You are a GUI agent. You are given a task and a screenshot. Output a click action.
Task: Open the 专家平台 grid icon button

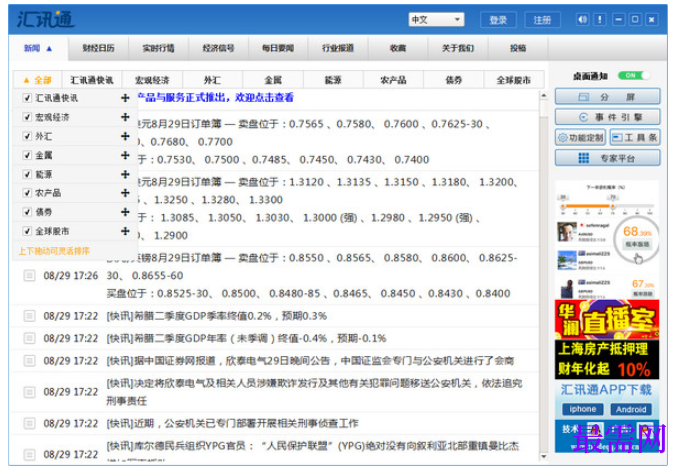click(607, 158)
